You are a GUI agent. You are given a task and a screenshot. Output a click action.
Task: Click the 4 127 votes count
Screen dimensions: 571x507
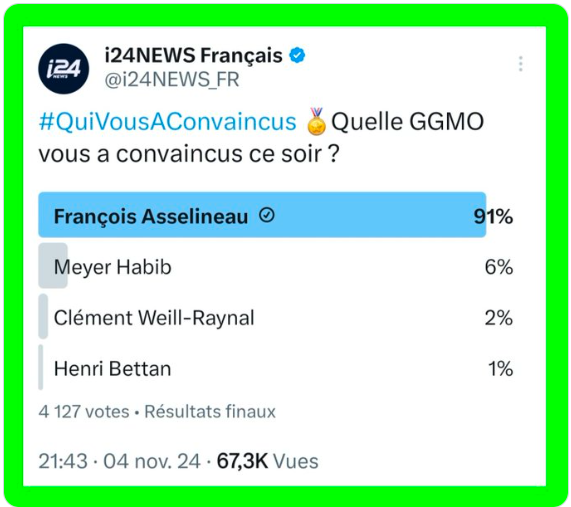pyautogui.click(x=84, y=412)
